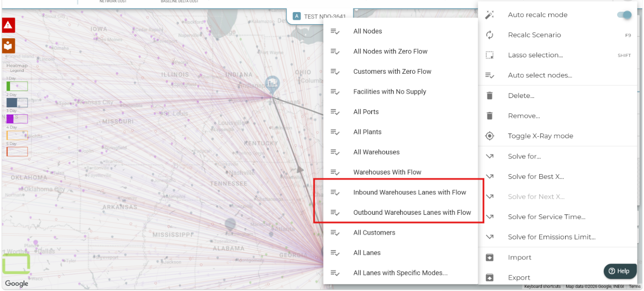Click the list-check icon beside All Customers
644x291 pixels.
[335, 233]
